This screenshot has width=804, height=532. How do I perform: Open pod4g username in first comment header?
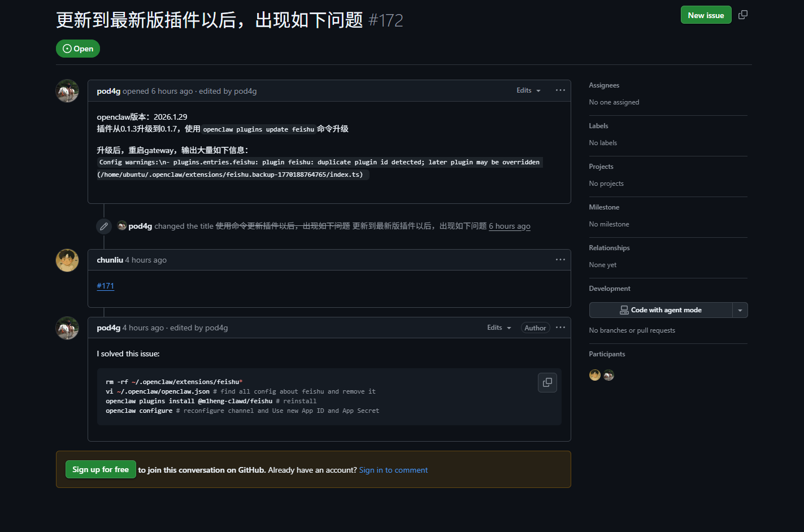[108, 91]
